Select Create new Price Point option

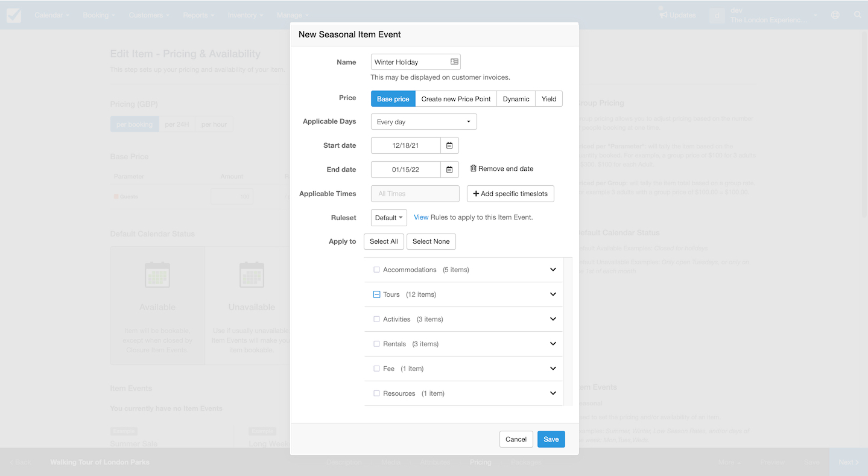pyautogui.click(x=456, y=99)
